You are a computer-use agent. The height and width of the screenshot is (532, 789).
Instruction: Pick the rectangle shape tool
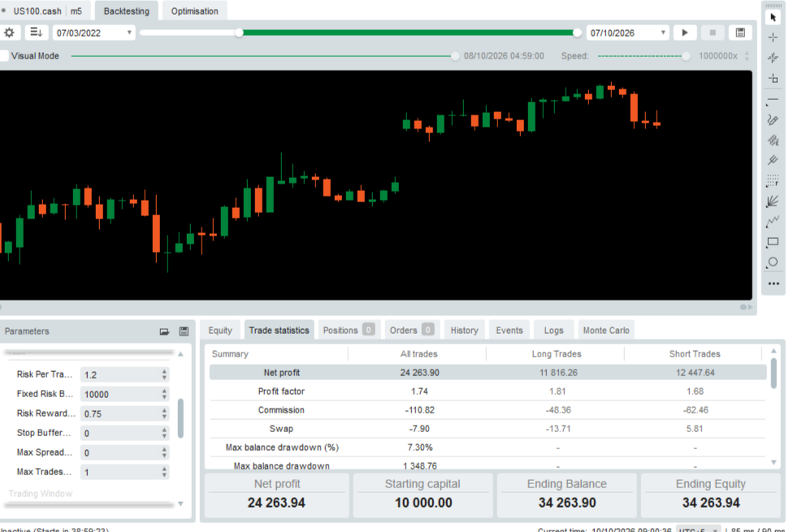773,242
